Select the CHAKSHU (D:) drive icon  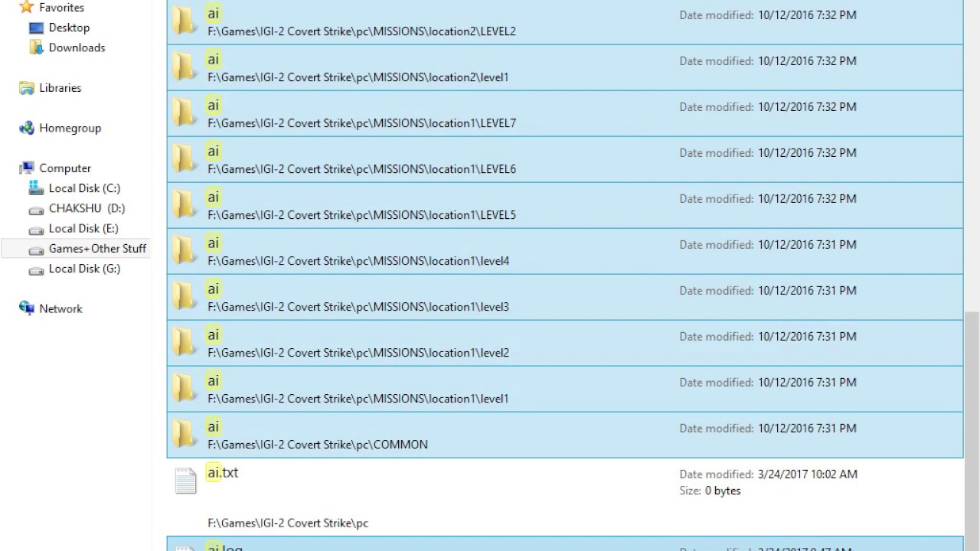coord(36,209)
